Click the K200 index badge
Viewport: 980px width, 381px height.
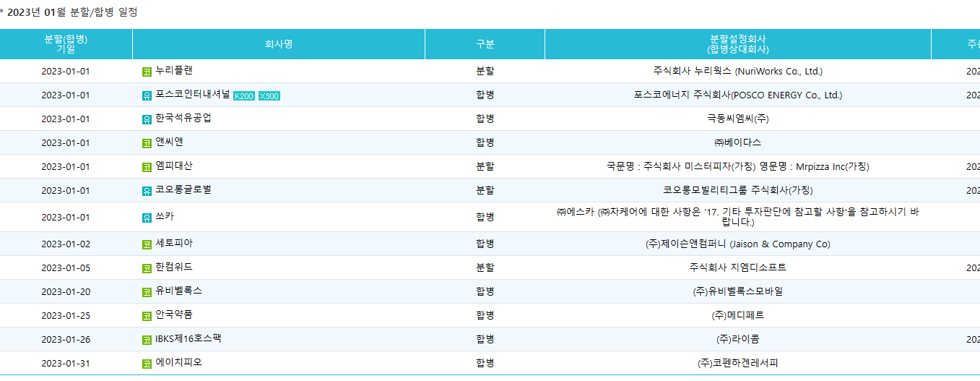click(244, 96)
